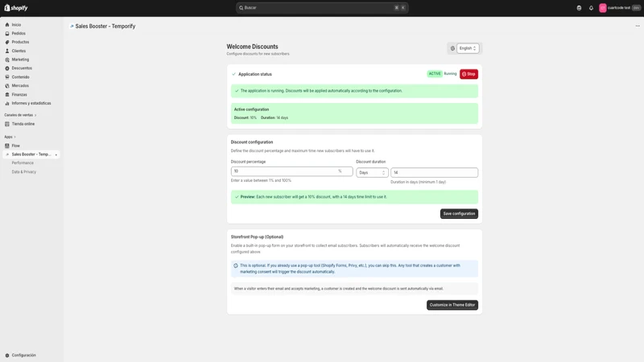Click the ACTIVE status badge

pyautogui.click(x=435, y=74)
